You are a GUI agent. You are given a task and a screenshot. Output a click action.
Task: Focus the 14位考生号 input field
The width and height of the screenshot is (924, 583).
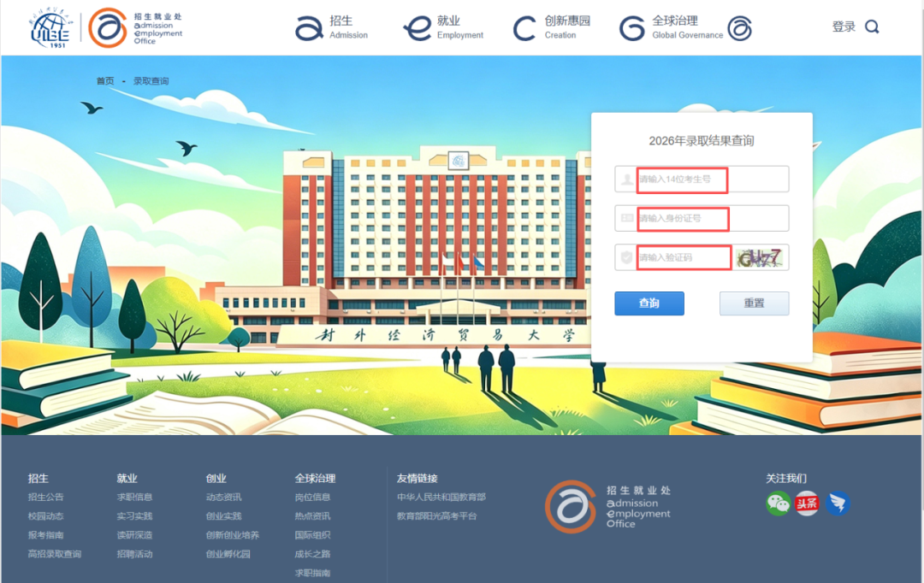coord(702,179)
